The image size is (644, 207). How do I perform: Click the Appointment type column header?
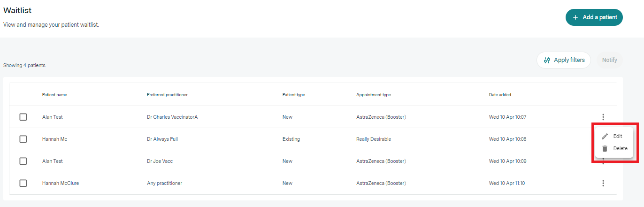[373, 95]
